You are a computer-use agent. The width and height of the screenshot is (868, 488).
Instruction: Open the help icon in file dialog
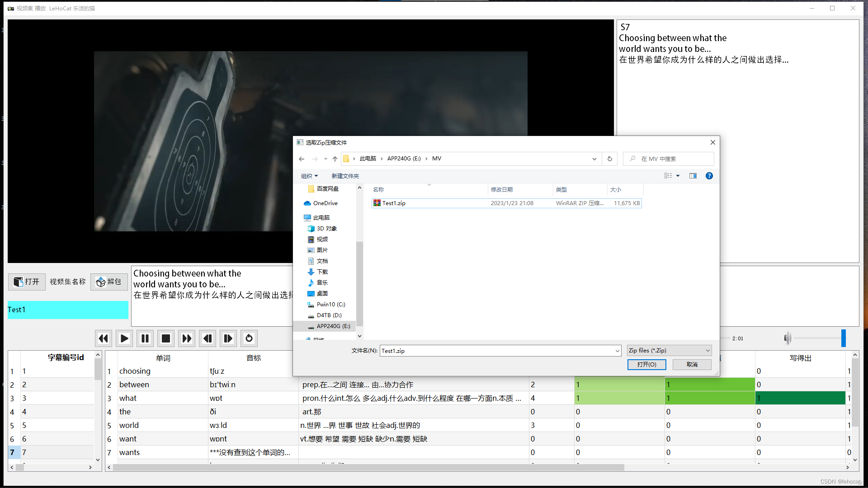tap(709, 176)
